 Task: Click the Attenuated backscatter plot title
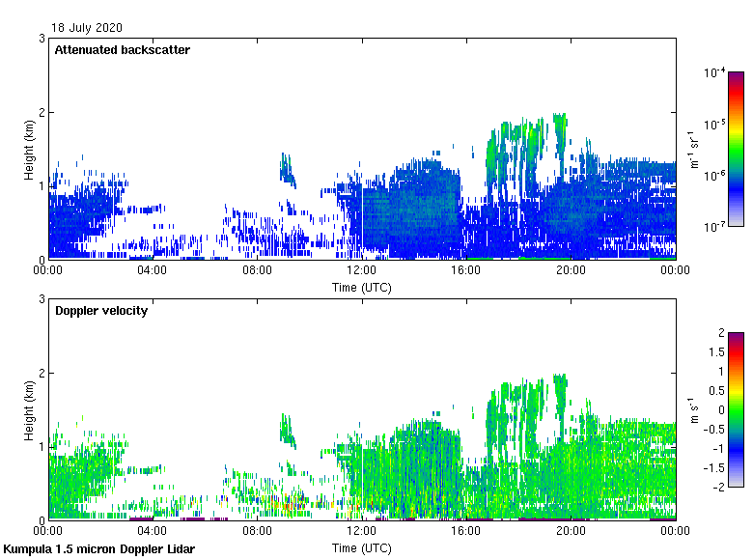122,50
